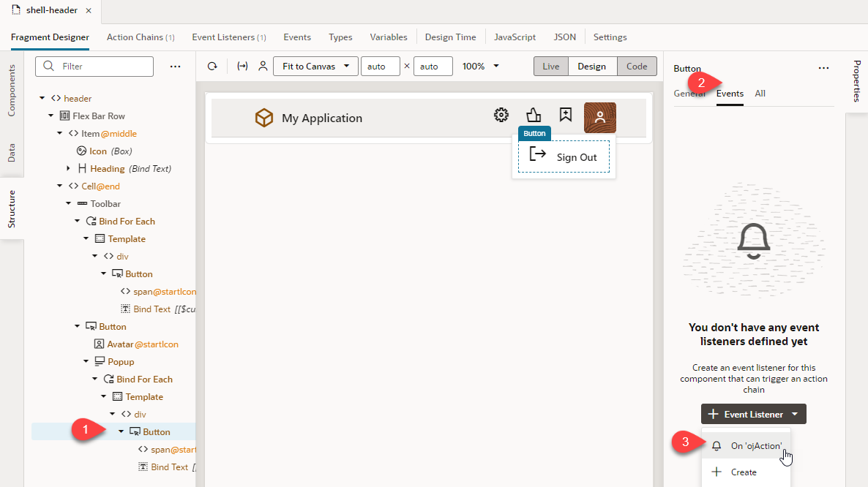
Task: Open the Properties panel overflow menu
Action: [x=823, y=67]
